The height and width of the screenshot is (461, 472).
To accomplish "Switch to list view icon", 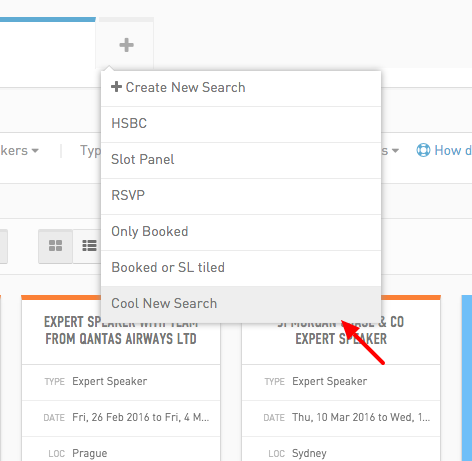I will click(89, 246).
